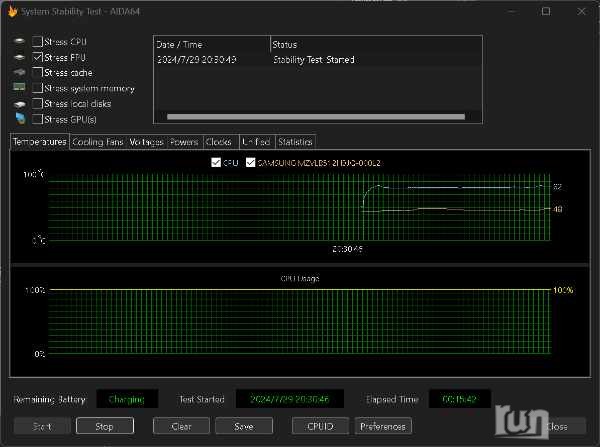Click the Start button
Screen dimensions: 600x447
pos(42,426)
